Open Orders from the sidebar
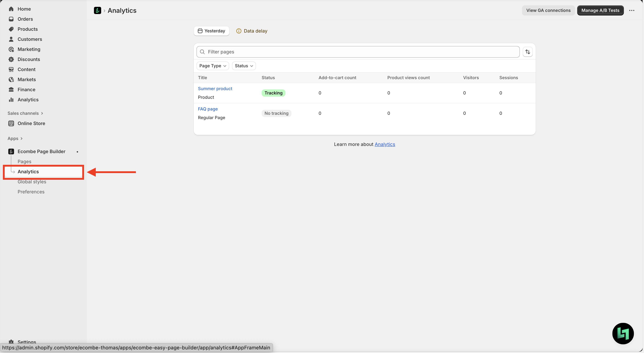The width and height of the screenshot is (644, 353). click(x=25, y=19)
